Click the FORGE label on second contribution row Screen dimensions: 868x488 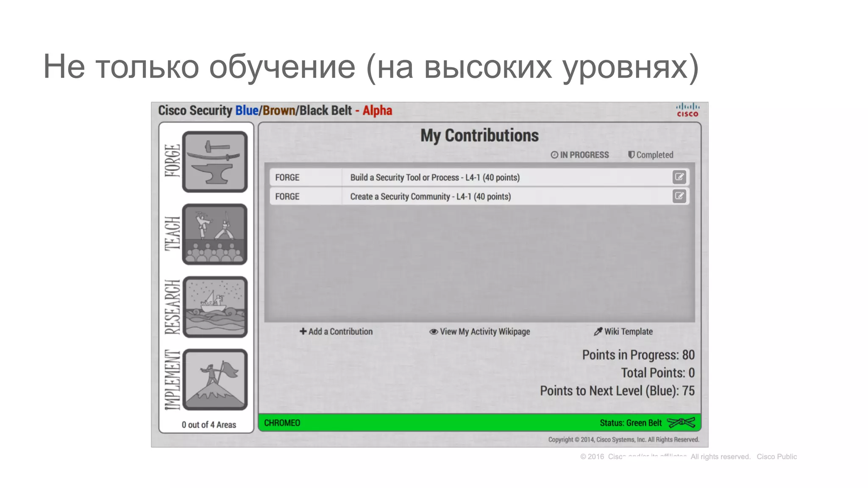(x=287, y=197)
